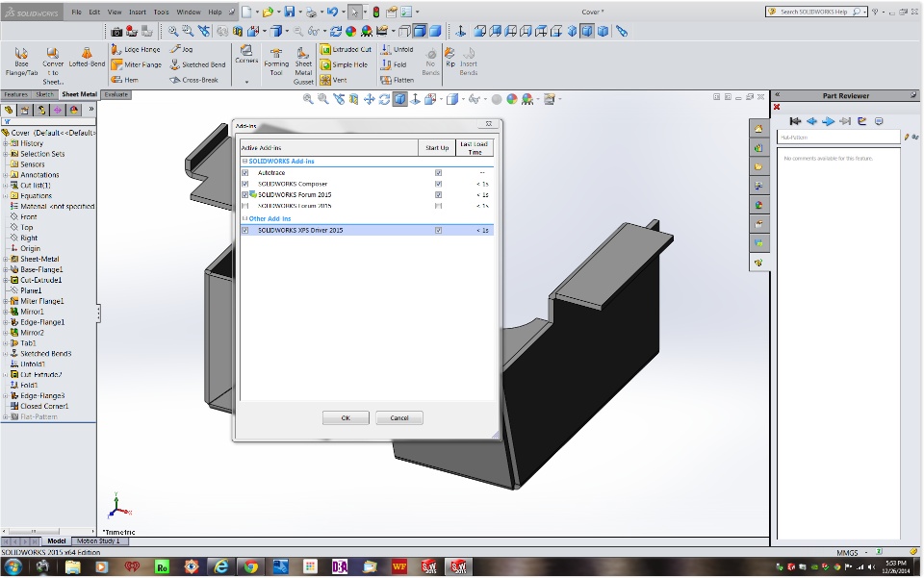Open the File Explorer folder tab in task pane

coord(758,166)
